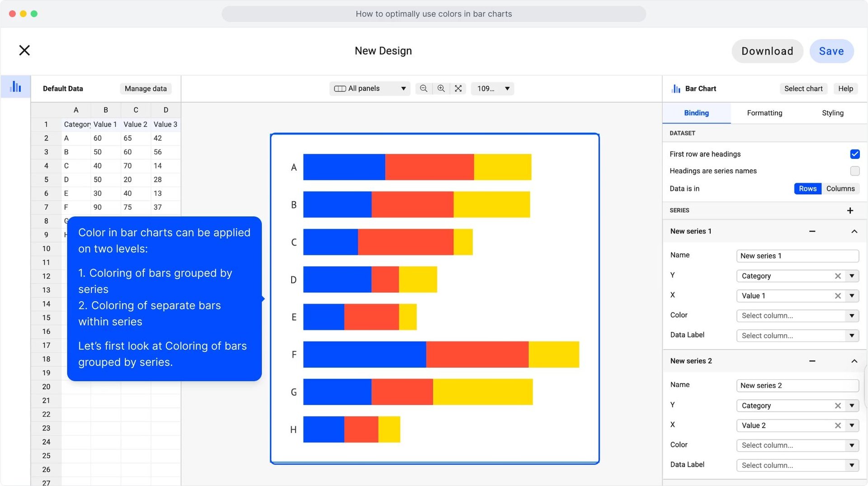868x486 pixels.
Task: Open the All panels dropdown
Action: (369, 89)
